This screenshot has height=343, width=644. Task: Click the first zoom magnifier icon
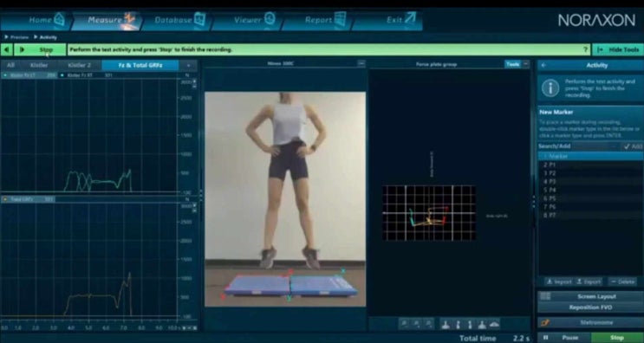click(x=405, y=324)
